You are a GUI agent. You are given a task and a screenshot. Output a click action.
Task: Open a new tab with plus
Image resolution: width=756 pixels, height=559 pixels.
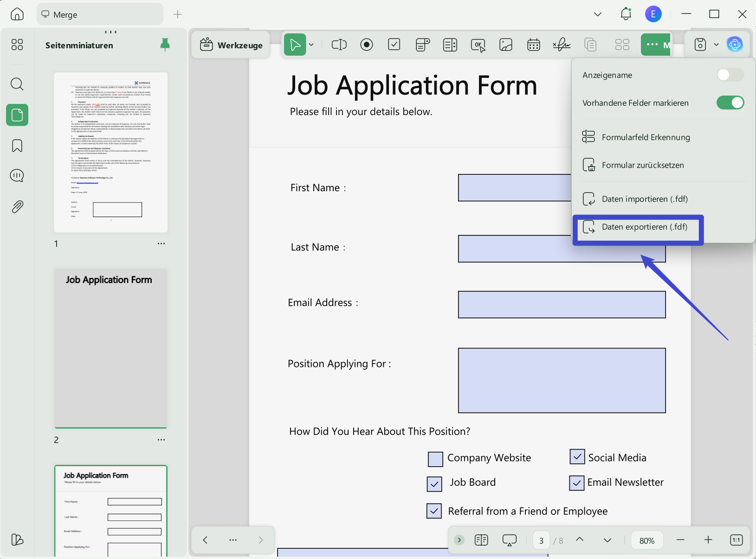tap(177, 14)
